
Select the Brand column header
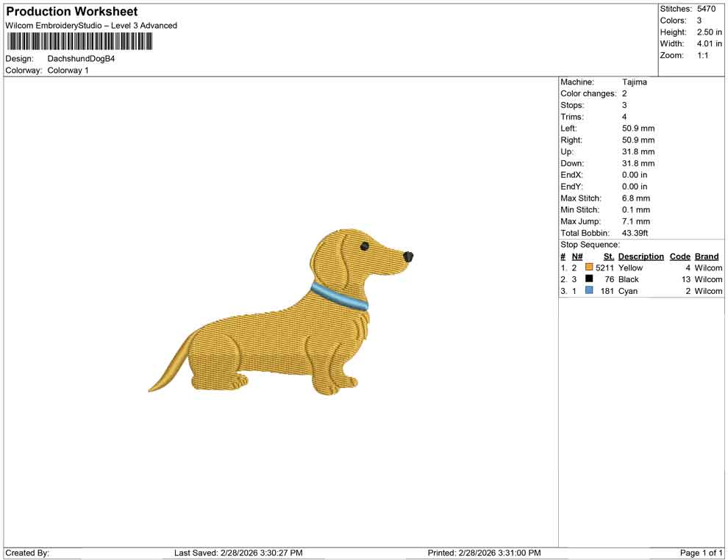(x=707, y=256)
